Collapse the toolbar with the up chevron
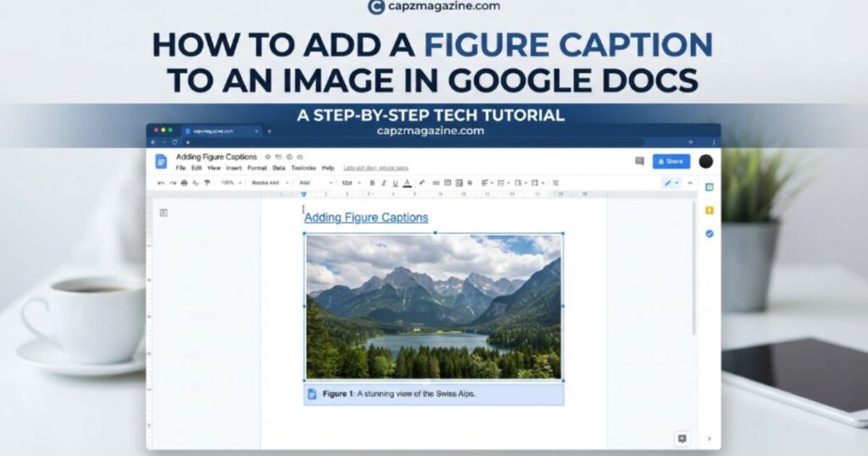Screen dimensions: 868x456 point(690,182)
